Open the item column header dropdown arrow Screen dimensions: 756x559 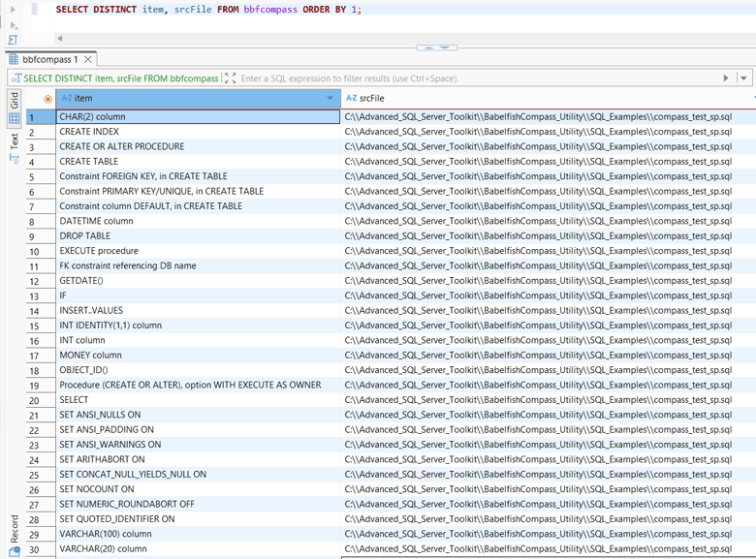coord(331,98)
